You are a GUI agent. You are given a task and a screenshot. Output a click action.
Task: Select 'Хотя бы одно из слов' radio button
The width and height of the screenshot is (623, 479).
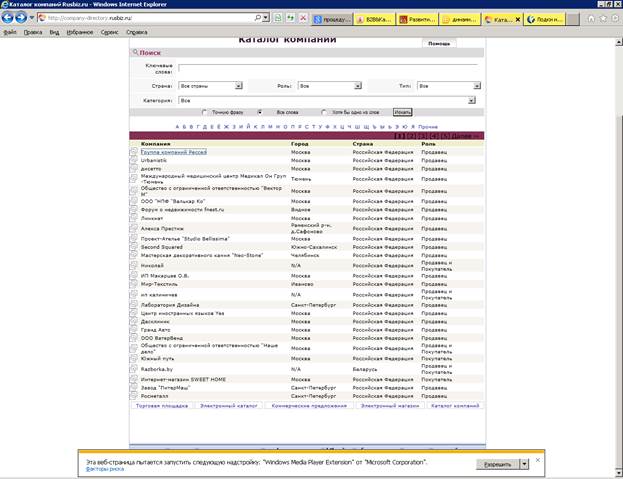[325, 112]
